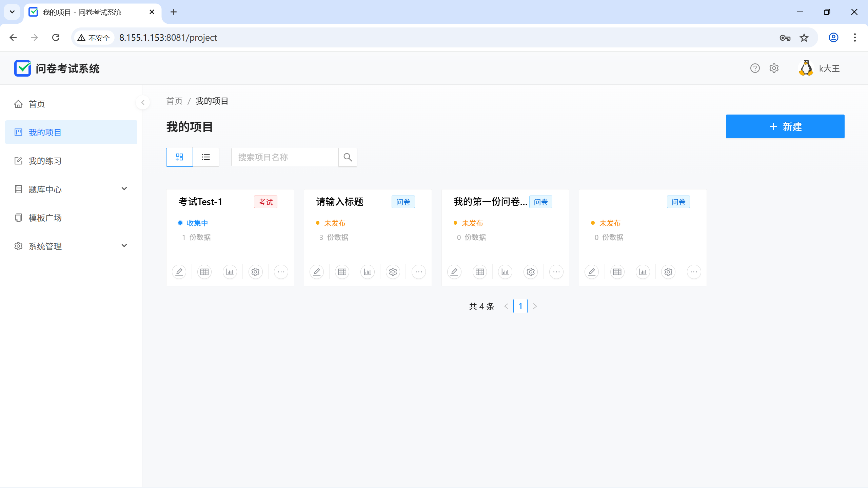Click the 新建 button

pos(785,126)
